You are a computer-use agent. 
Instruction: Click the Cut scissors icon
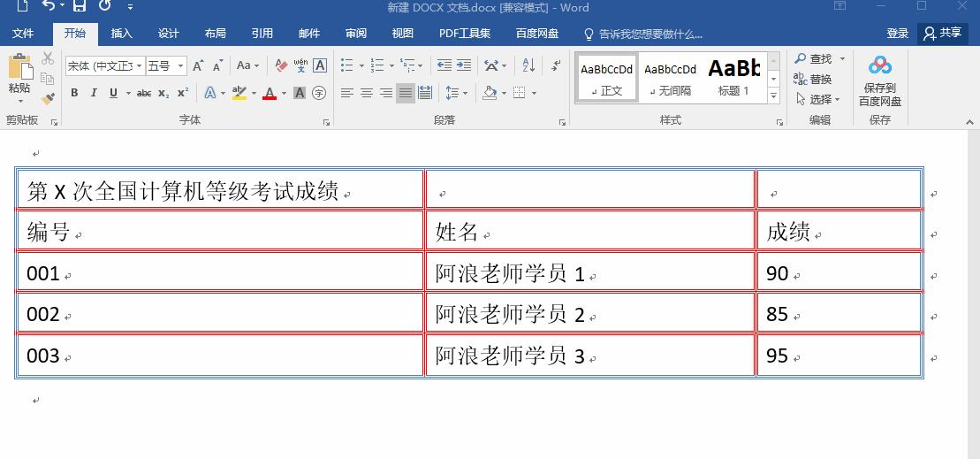click(48, 58)
